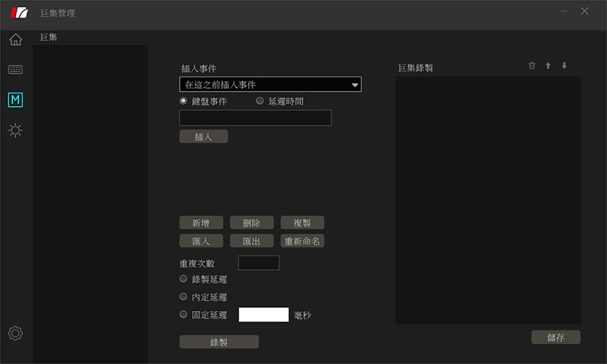Click the move up arrow icon
The height and width of the screenshot is (364, 607).
(x=548, y=65)
